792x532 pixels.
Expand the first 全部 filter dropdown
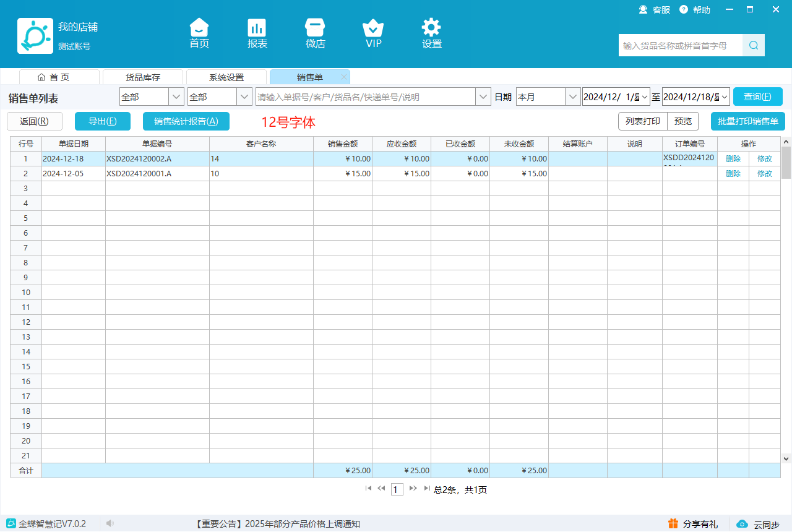176,97
